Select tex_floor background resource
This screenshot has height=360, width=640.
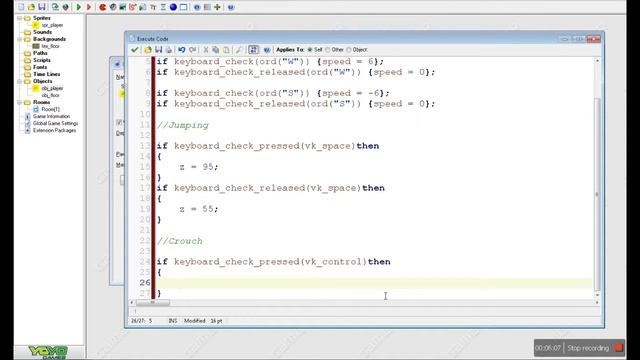[50, 46]
